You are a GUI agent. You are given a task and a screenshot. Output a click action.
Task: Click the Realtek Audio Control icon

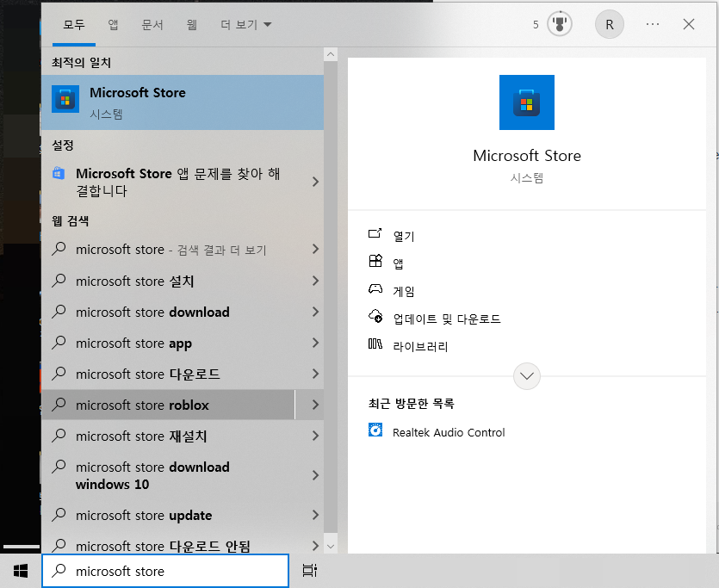click(x=375, y=430)
